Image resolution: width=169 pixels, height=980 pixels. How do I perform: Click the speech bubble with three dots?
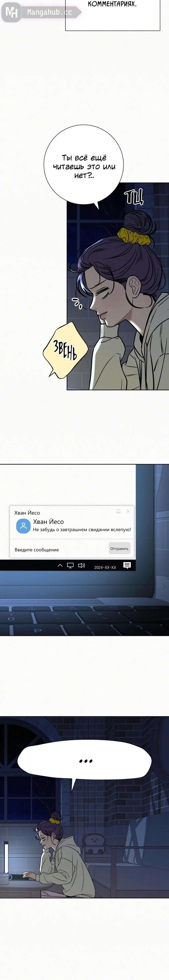pyautogui.click(x=84, y=761)
